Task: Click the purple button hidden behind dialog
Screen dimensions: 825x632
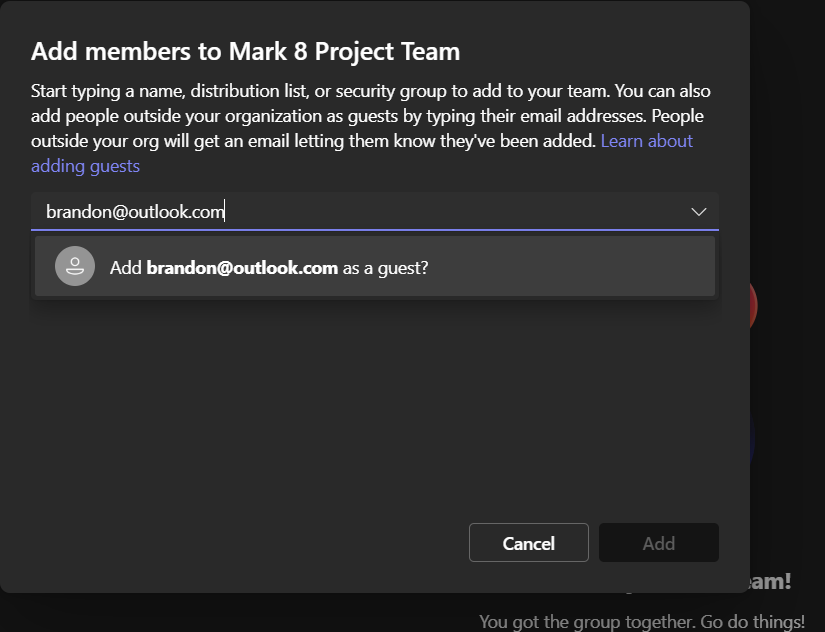Action: pos(752,440)
